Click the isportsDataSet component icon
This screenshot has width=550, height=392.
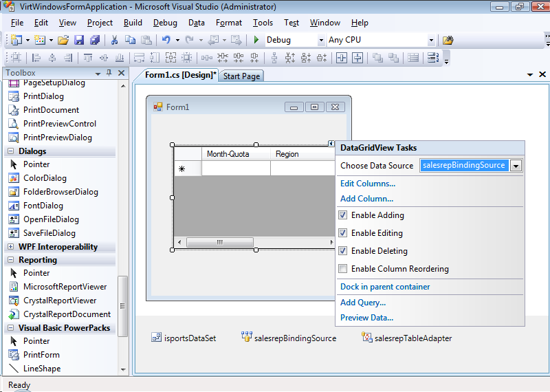[x=157, y=338]
